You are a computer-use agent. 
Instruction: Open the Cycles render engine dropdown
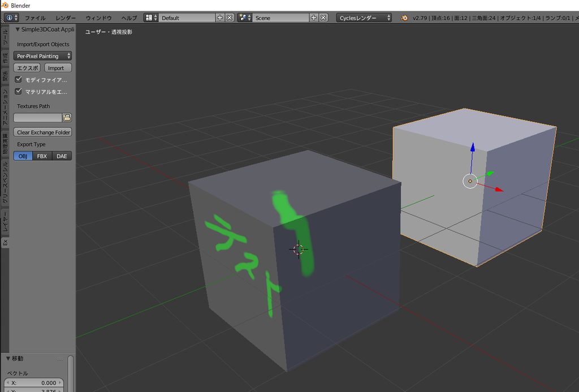[364, 18]
